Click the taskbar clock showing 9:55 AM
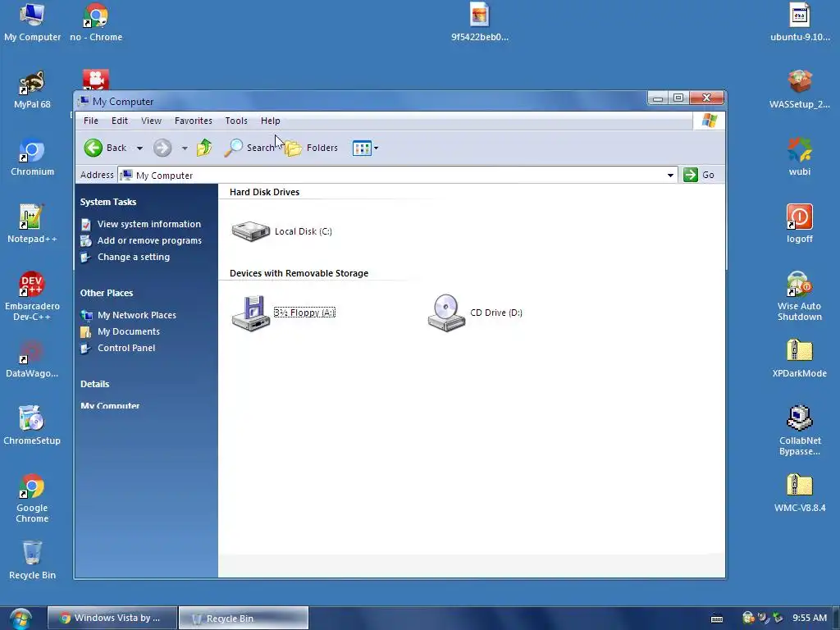 click(810, 618)
